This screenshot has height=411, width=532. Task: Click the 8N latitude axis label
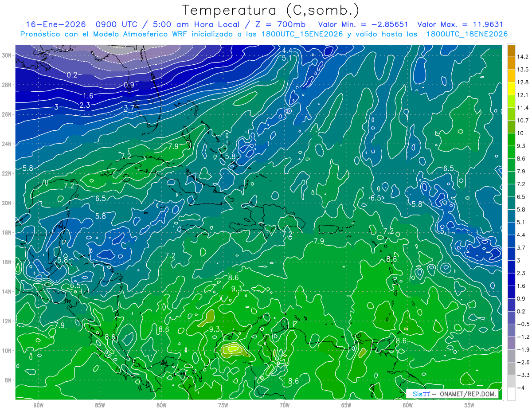(x=8, y=380)
